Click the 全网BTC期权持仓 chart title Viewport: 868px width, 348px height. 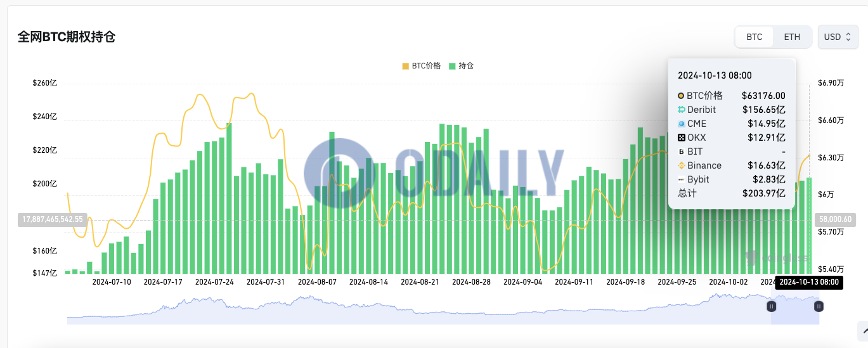pos(67,37)
